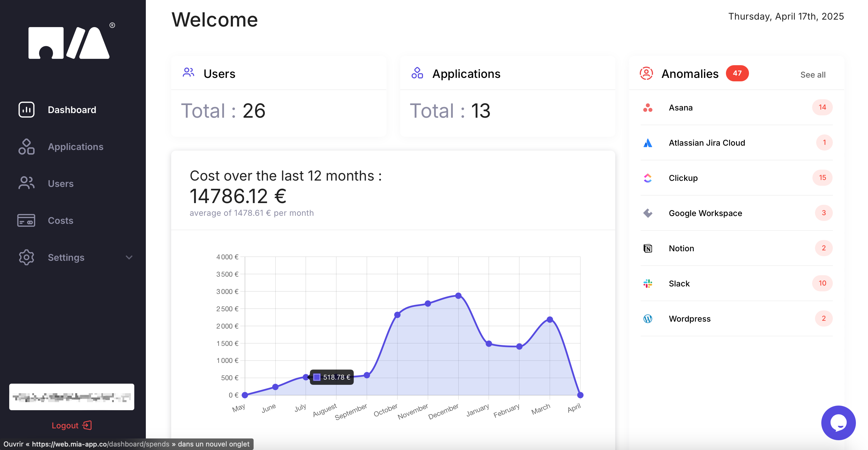Click the Users icon next to Total 26

[188, 73]
